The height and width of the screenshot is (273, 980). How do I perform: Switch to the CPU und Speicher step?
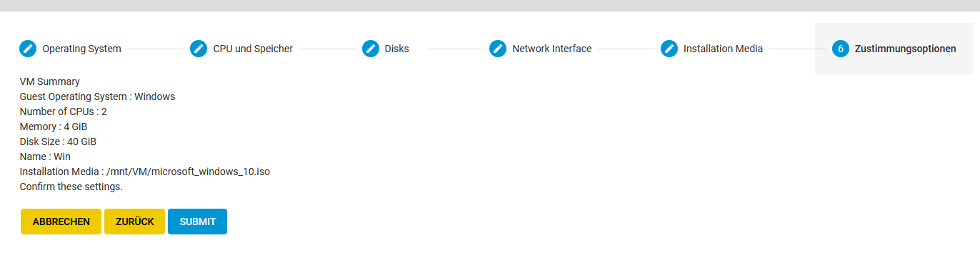253,49
